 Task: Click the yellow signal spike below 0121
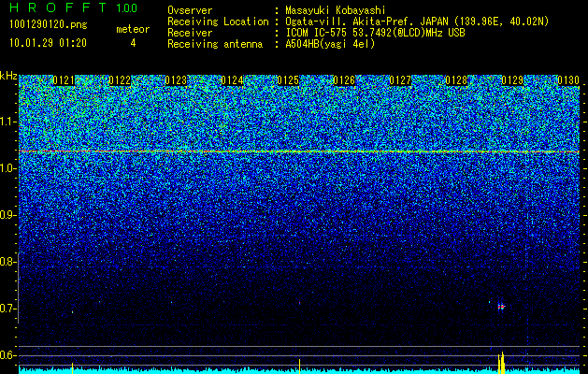pyautogui.click(x=72, y=367)
